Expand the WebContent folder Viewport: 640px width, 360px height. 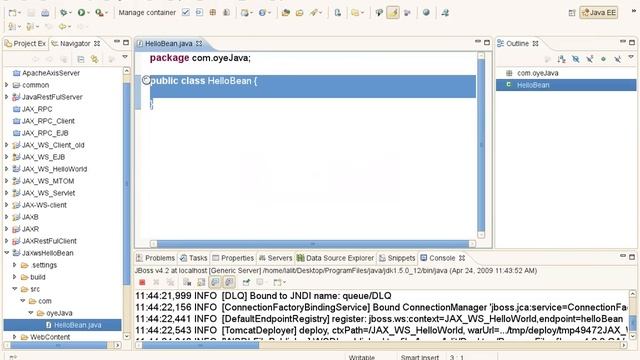[15, 337]
